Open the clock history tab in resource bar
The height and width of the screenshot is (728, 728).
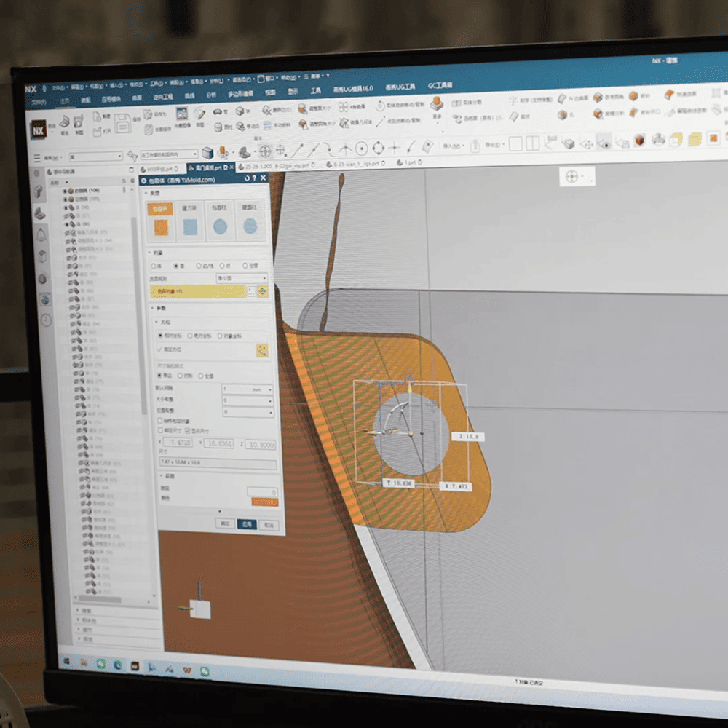pyautogui.click(x=46, y=320)
